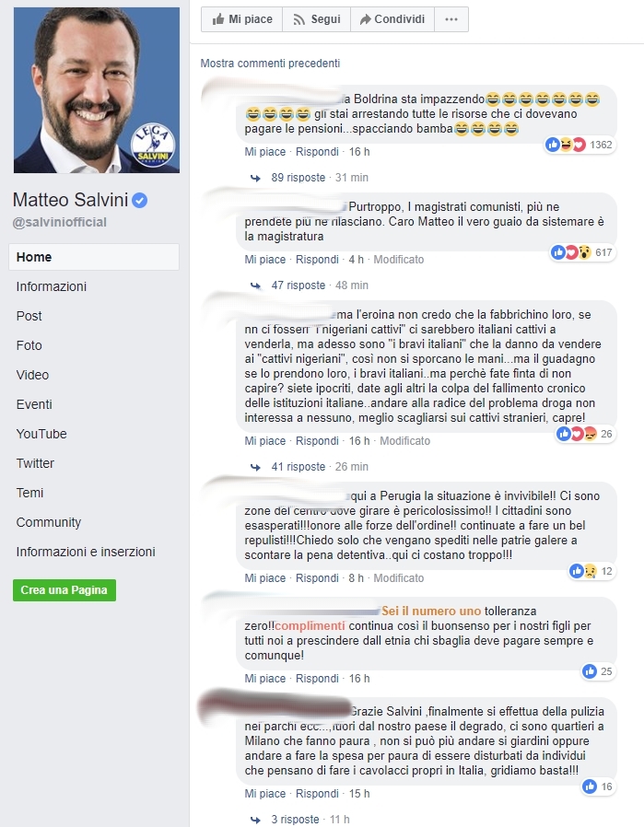Follow the page with Segui button
The image size is (644, 827).
(x=316, y=19)
